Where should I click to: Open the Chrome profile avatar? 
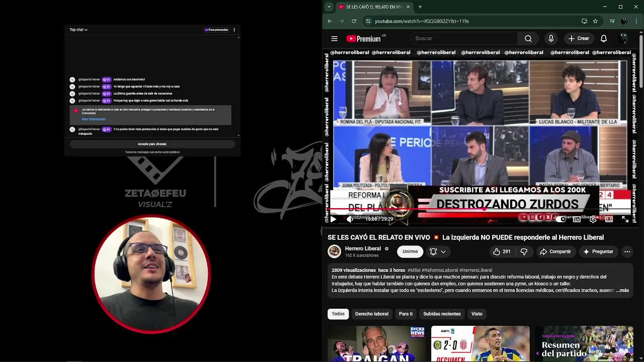click(x=624, y=21)
